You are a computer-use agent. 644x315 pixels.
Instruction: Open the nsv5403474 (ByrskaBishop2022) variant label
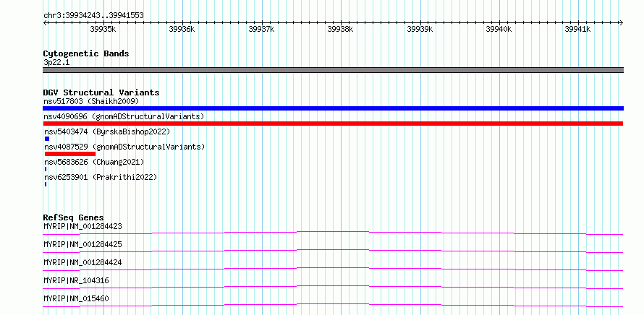tap(107, 131)
